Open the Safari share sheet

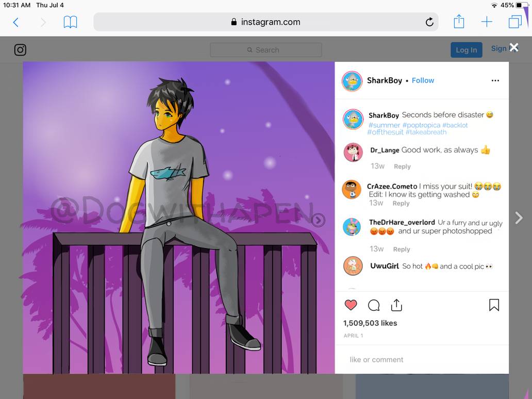click(x=459, y=22)
